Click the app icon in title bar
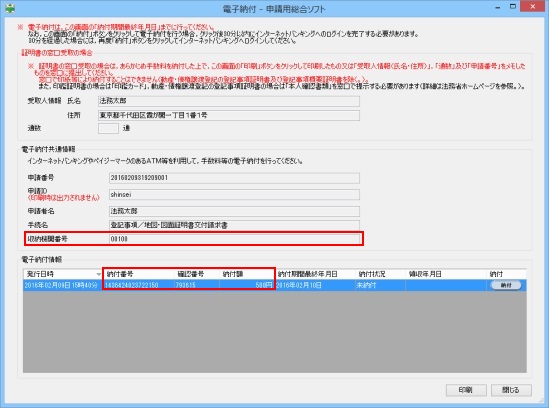 pyautogui.click(x=10, y=8)
